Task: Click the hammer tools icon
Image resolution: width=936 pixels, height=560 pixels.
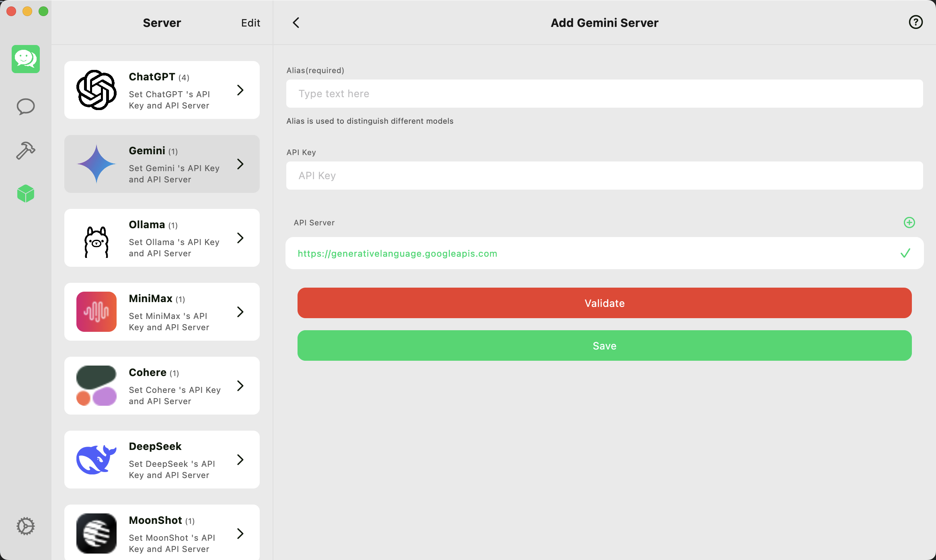Action: click(x=26, y=151)
